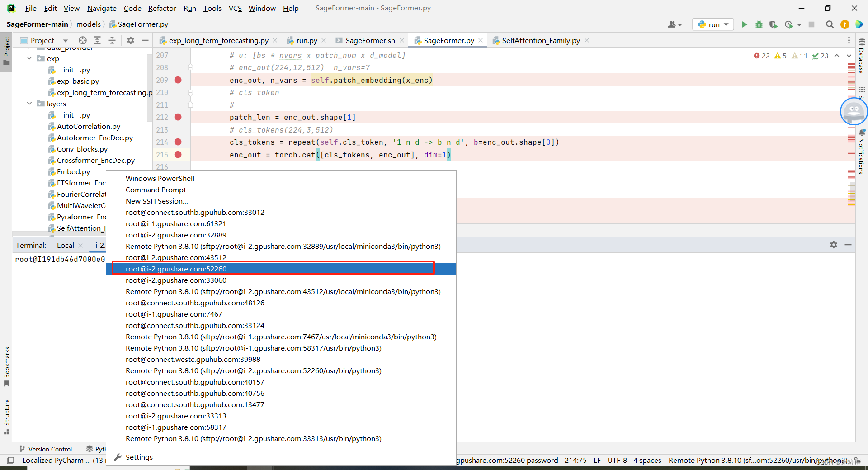Screen dimensions: 868x470
Task: Open the Database tool window
Action: point(861,57)
